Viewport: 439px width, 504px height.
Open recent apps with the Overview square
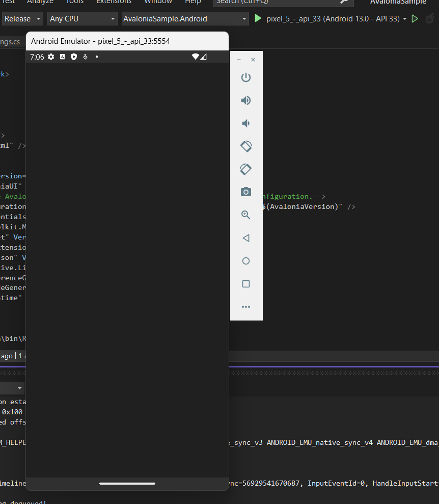click(246, 284)
